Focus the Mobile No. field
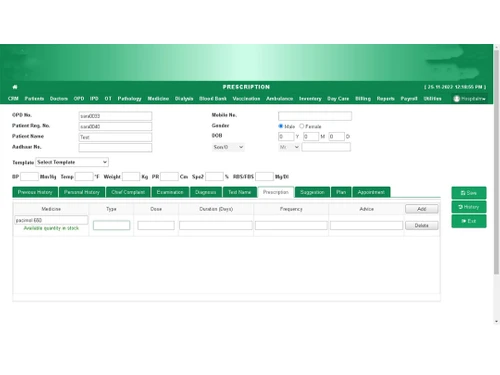This screenshot has height=375, width=500. (315, 116)
